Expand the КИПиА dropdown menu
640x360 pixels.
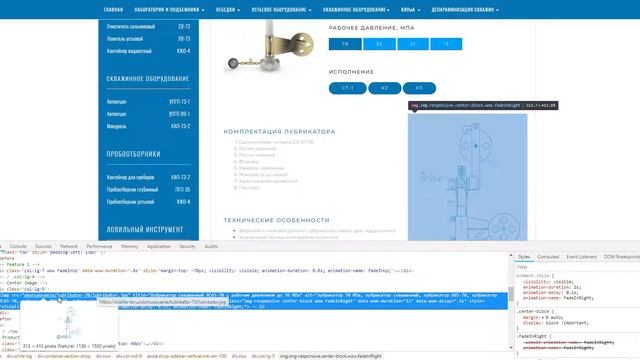coord(410,10)
